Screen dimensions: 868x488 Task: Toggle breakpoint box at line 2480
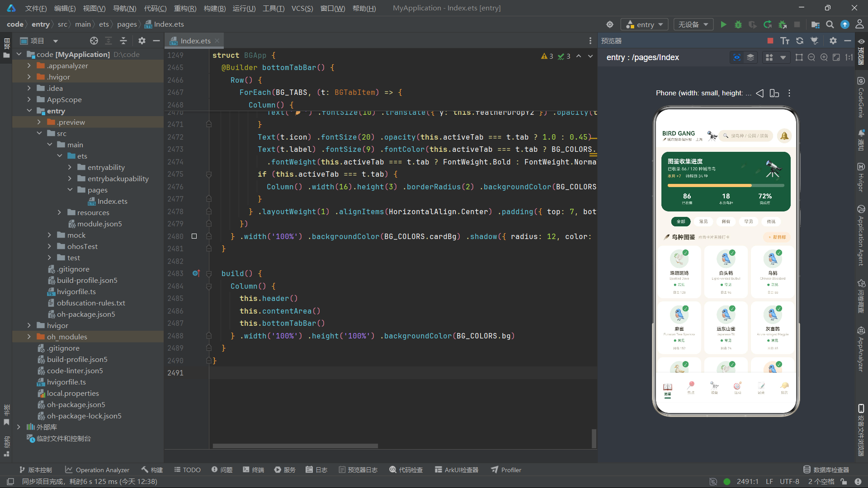tap(194, 236)
